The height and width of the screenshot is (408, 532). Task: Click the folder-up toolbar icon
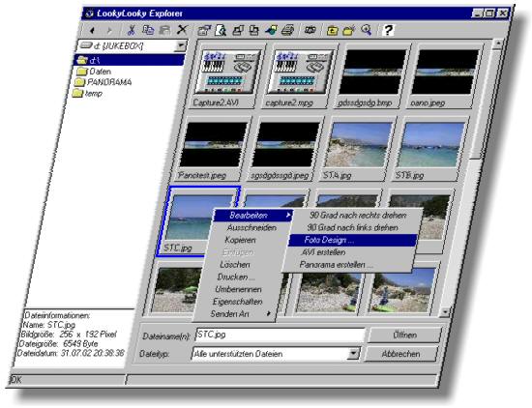tap(332, 31)
